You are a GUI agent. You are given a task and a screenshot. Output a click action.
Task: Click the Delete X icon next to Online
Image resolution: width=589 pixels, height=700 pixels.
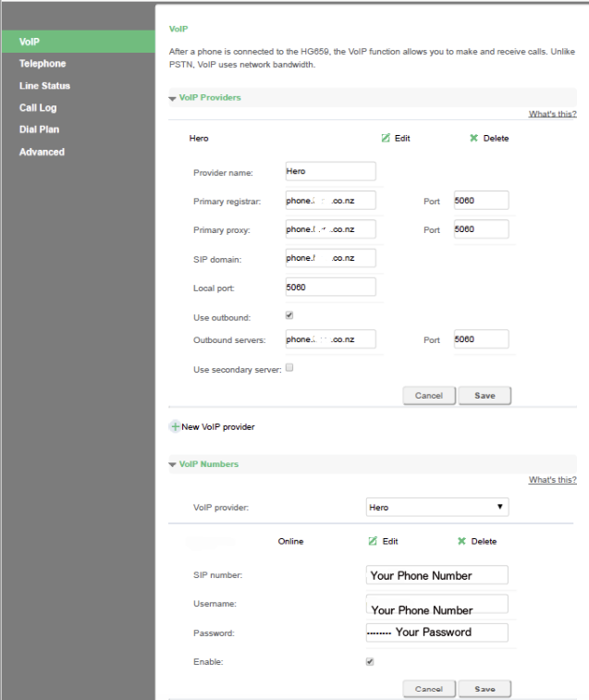click(x=461, y=541)
